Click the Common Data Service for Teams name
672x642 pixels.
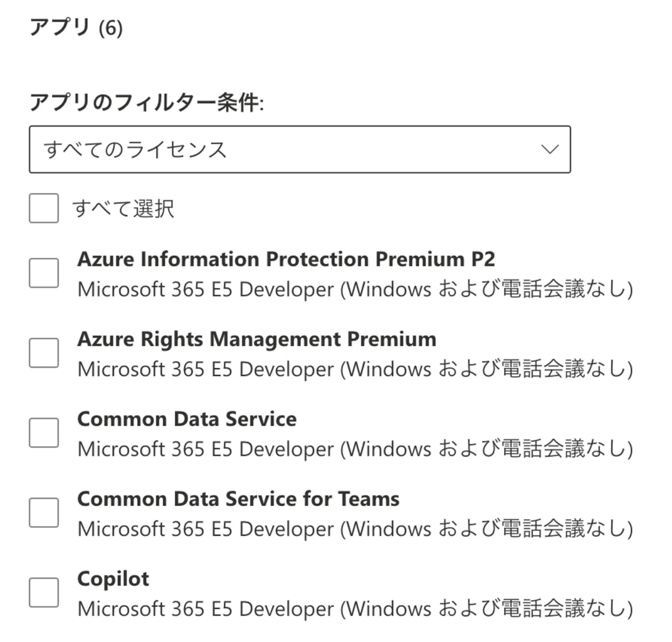click(239, 499)
